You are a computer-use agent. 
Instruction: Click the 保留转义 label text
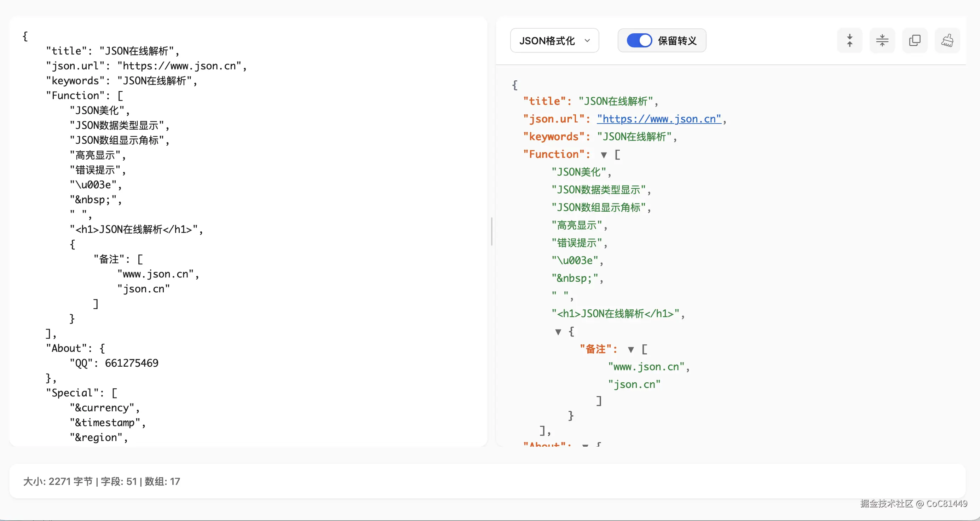[677, 40]
